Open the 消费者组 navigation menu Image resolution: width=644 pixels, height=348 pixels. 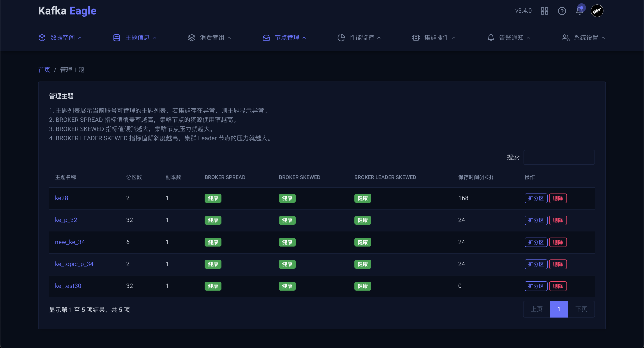[x=212, y=37]
